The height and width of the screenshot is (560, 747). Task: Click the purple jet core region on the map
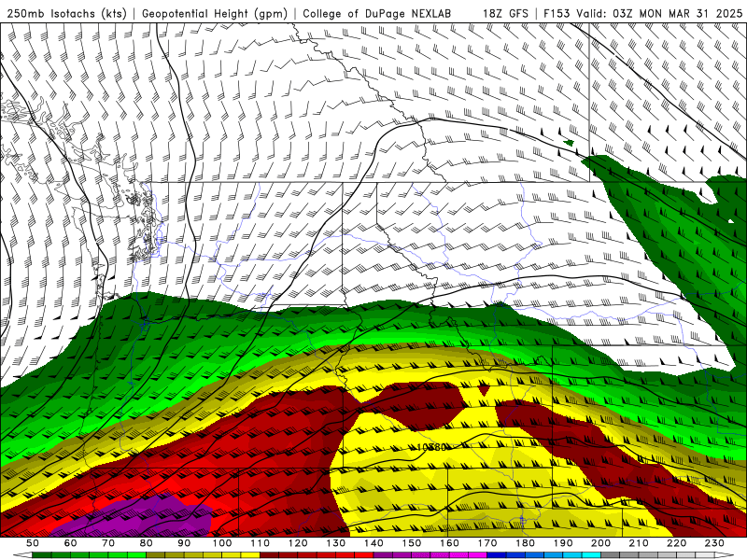point(138,518)
